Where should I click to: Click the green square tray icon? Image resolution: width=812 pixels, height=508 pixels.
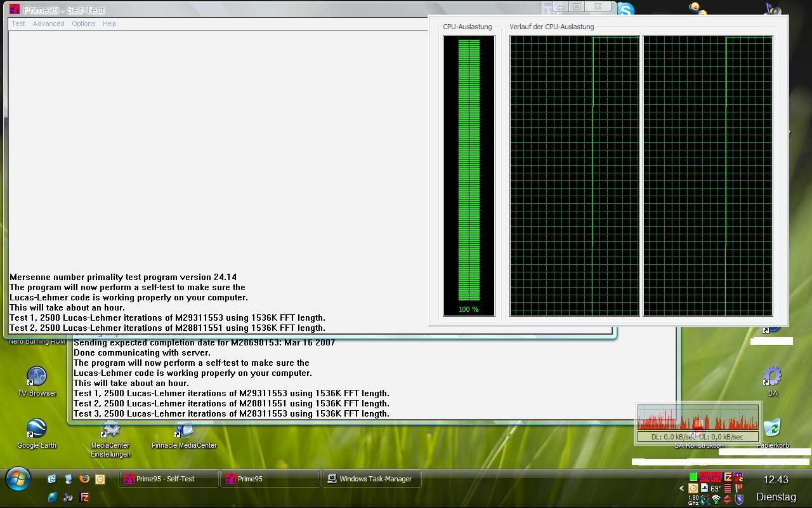click(693, 476)
